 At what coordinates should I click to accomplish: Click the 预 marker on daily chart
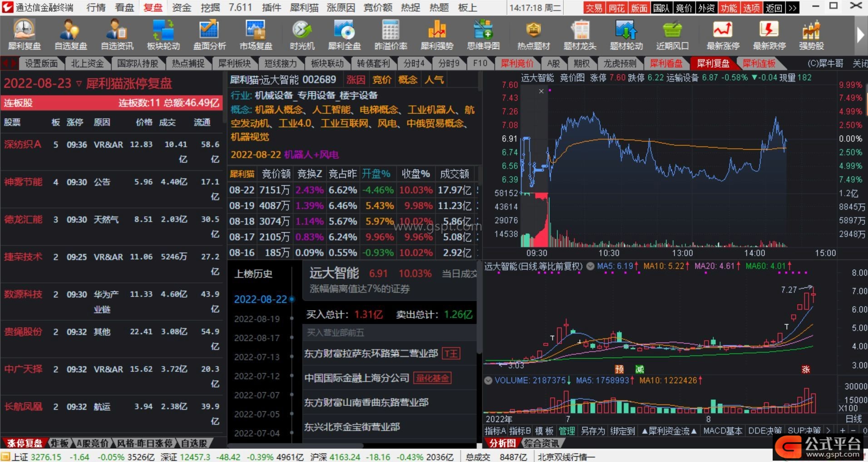619,369
